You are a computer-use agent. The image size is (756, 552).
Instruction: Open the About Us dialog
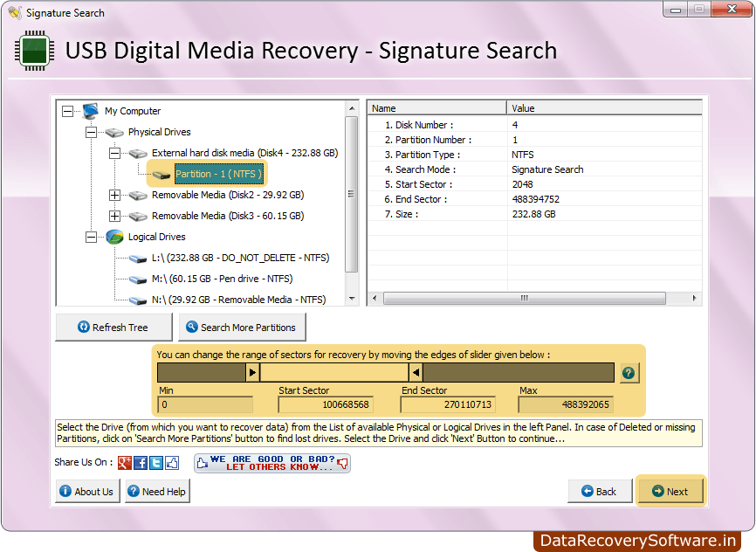(87, 491)
